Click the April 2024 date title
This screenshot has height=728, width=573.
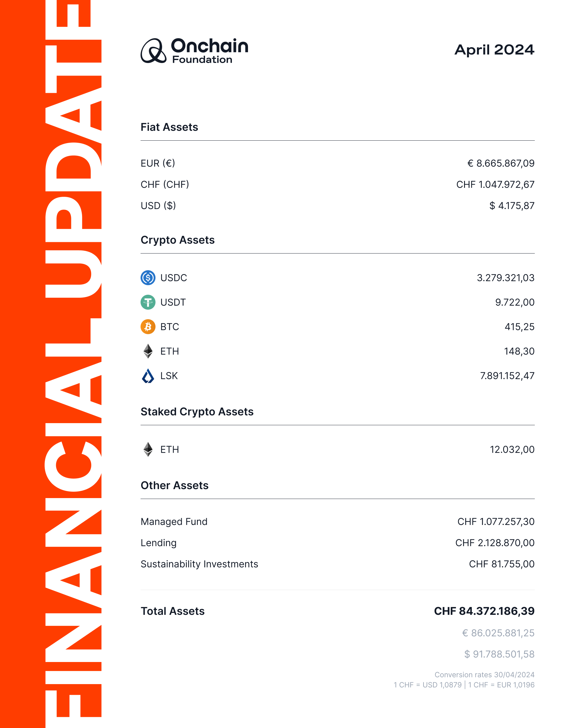tap(494, 50)
